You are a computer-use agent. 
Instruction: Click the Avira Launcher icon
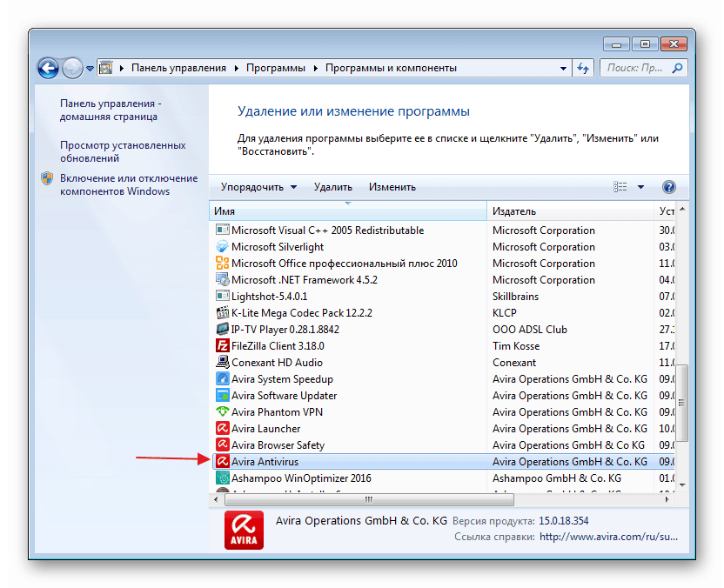tap(223, 428)
